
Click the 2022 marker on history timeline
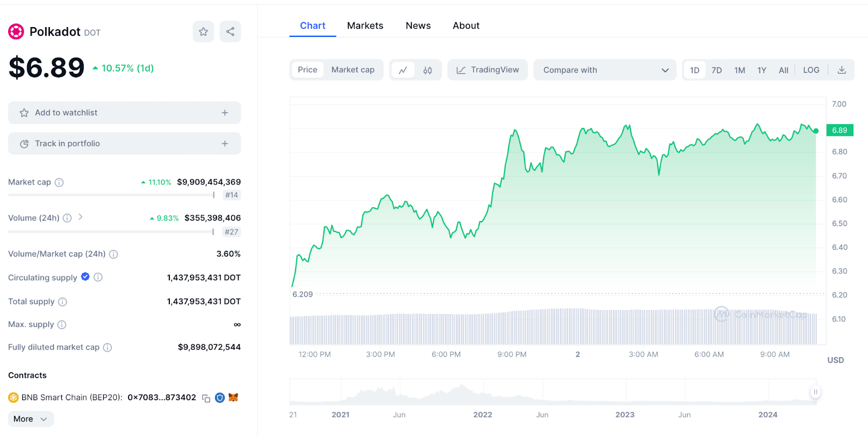click(x=483, y=415)
